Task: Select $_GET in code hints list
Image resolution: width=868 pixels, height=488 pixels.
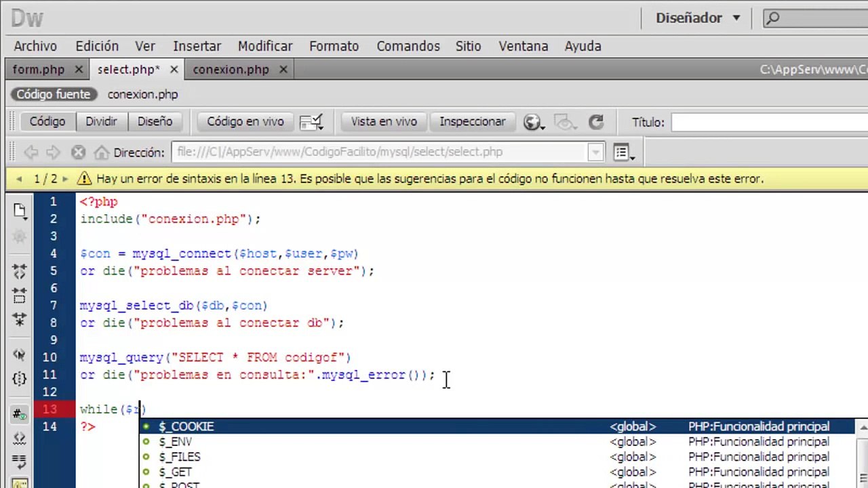Action: pyautogui.click(x=498, y=472)
